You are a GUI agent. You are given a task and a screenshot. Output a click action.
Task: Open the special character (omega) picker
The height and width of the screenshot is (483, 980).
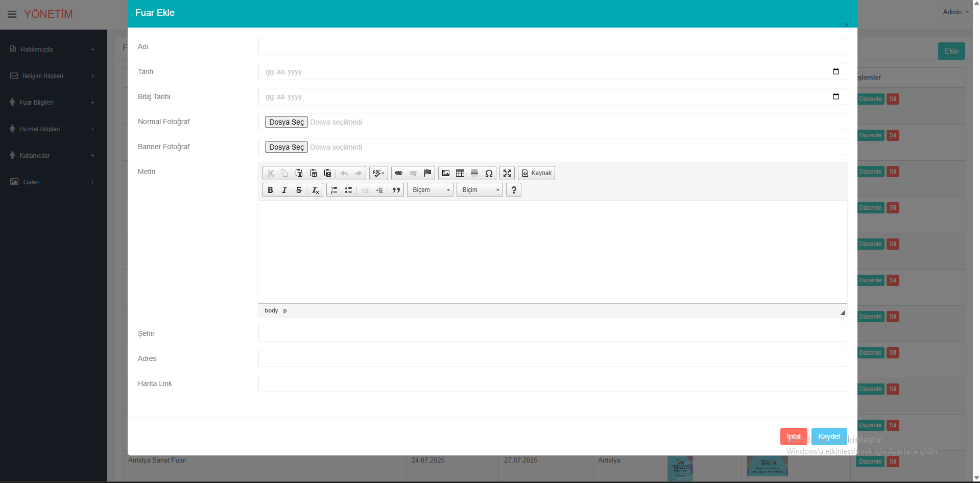[x=489, y=173]
